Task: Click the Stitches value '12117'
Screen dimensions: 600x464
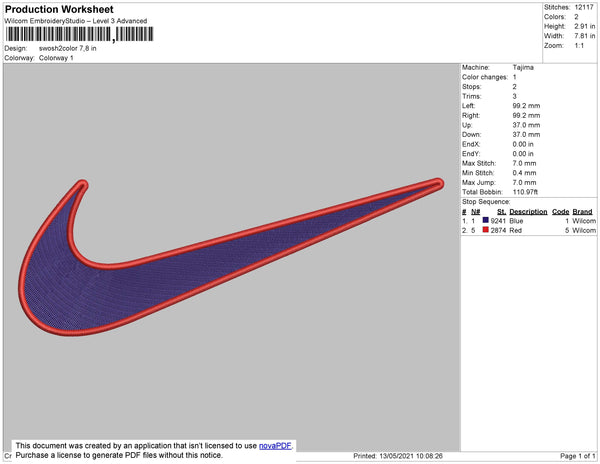Action: click(584, 7)
